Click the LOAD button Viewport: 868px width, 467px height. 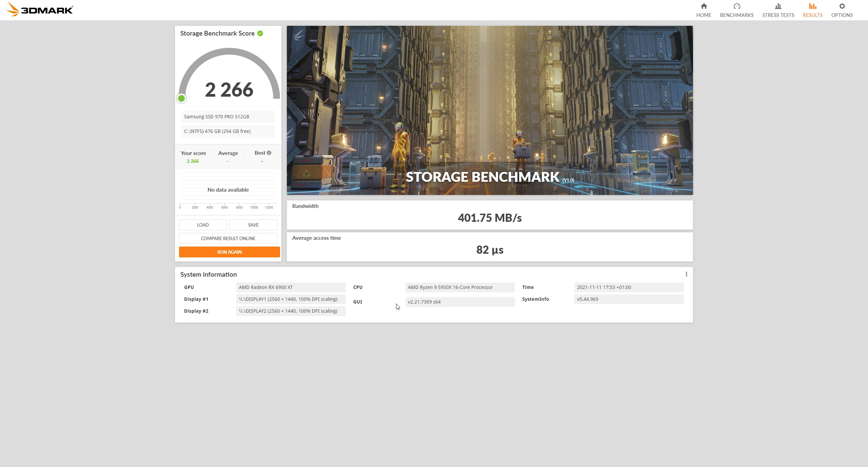(202, 225)
